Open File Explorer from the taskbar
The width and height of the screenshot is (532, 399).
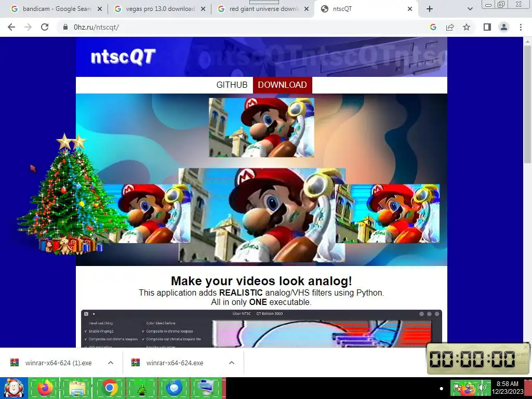pyautogui.click(x=77, y=388)
